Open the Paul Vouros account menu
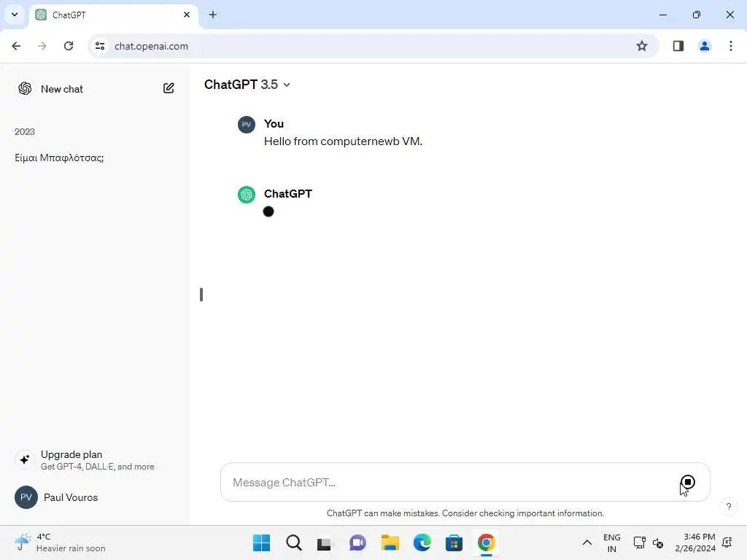Screen dimensions: 747x560 click(x=94, y=497)
